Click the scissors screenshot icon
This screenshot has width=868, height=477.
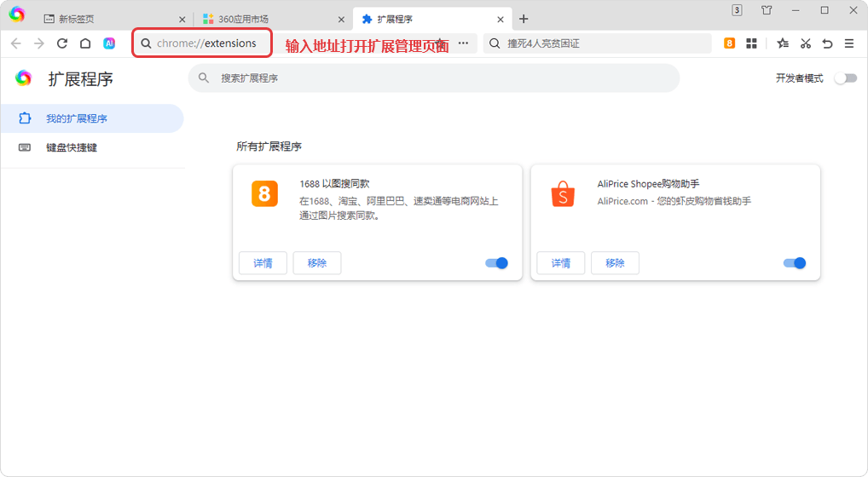click(x=805, y=43)
